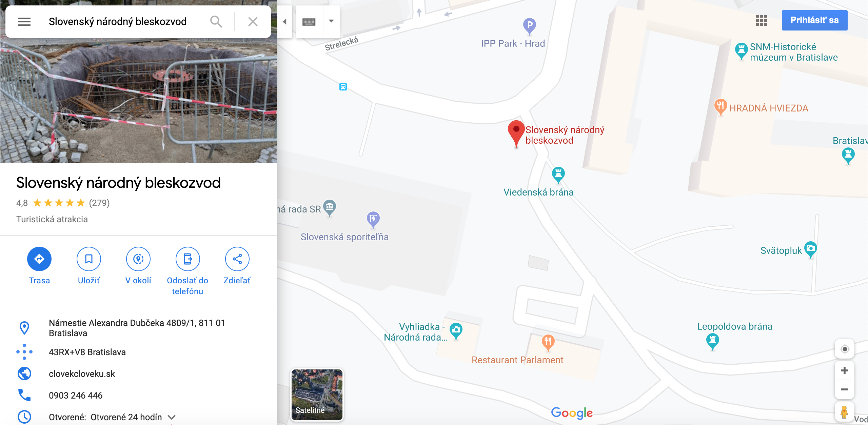The height and width of the screenshot is (425, 868).
Task: Show my current location on map
Action: coord(845,349)
